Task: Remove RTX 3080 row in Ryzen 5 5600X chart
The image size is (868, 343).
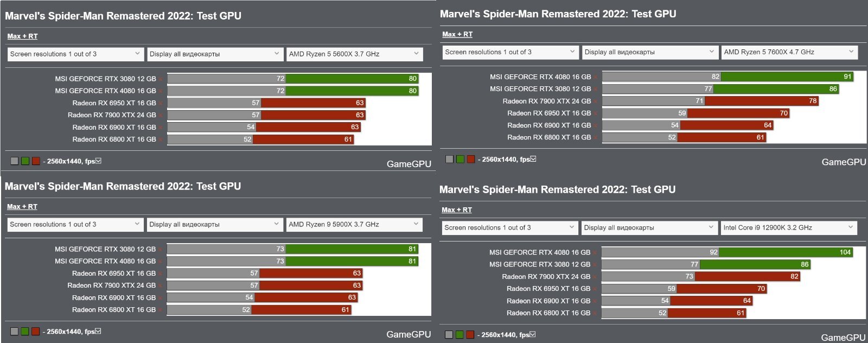Action: [161, 79]
